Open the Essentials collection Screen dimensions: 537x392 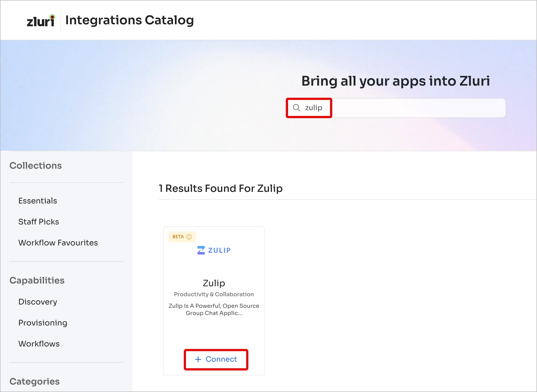coord(38,201)
